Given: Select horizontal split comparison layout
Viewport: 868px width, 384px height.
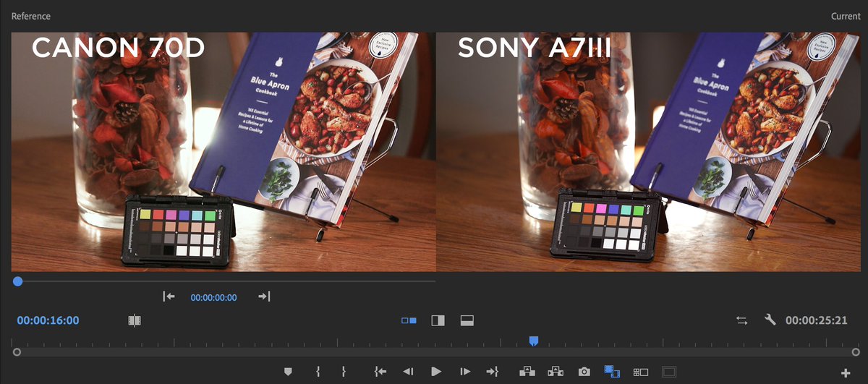Looking at the screenshot, I should point(467,320).
